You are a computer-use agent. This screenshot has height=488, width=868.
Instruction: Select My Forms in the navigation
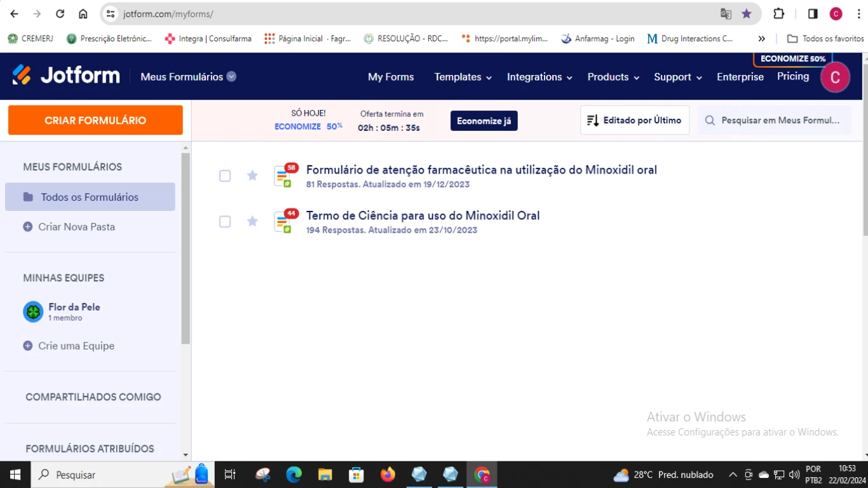(391, 77)
